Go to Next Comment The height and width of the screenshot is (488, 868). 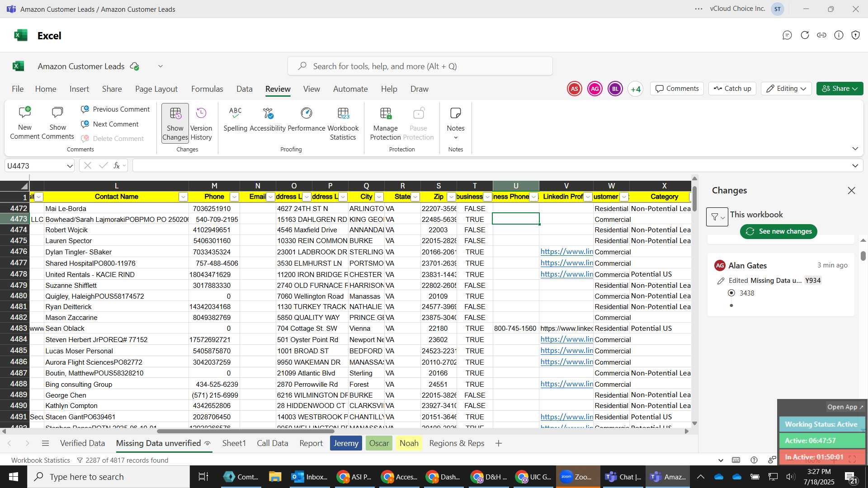pos(110,124)
